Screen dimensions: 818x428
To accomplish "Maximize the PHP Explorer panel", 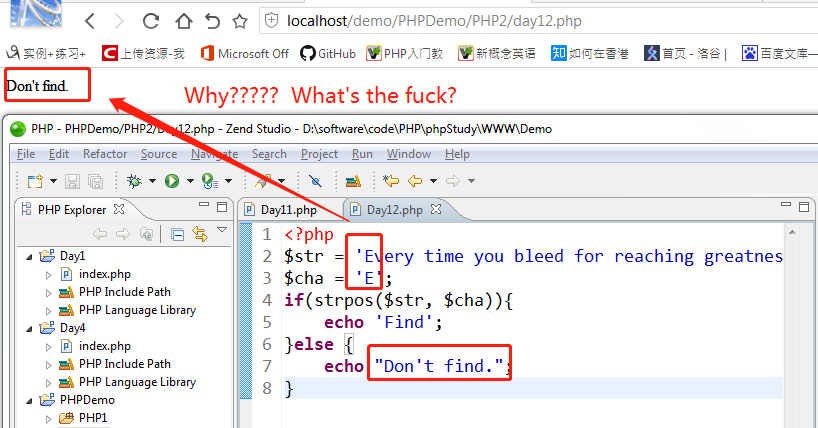I will [x=222, y=207].
